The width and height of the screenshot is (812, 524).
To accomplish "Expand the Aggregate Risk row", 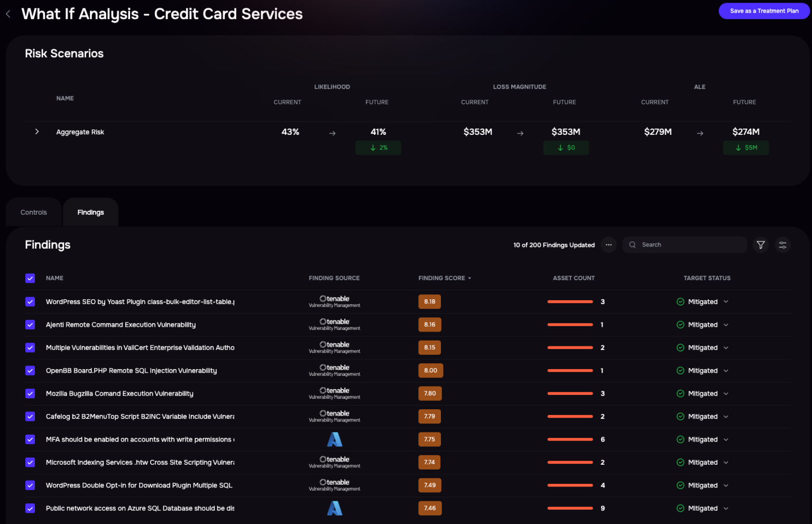I will (x=37, y=132).
